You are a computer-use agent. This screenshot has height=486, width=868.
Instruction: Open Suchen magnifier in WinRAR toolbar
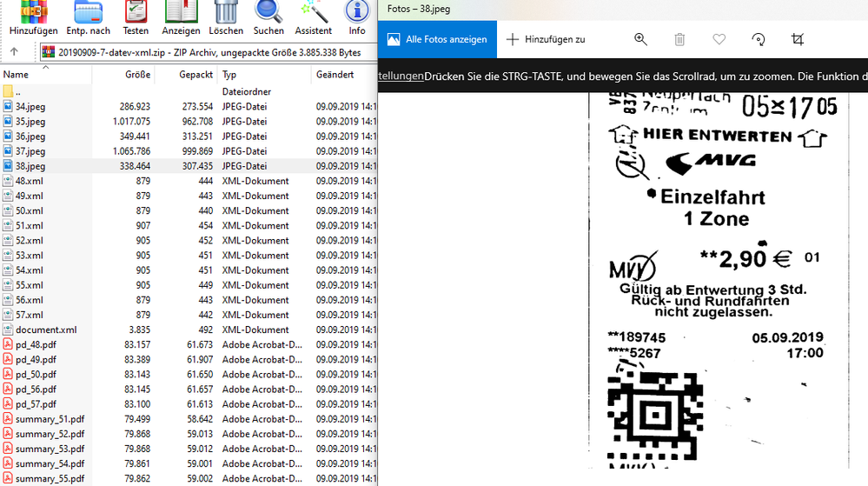coord(268,17)
